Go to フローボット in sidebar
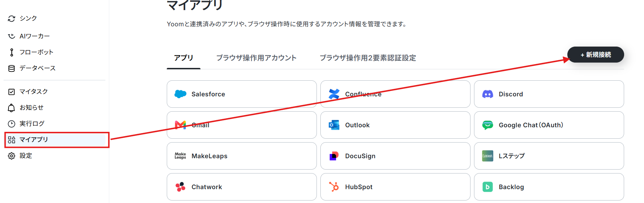Image resolution: width=644 pixels, height=203 pixels. [x=36, y=52]
